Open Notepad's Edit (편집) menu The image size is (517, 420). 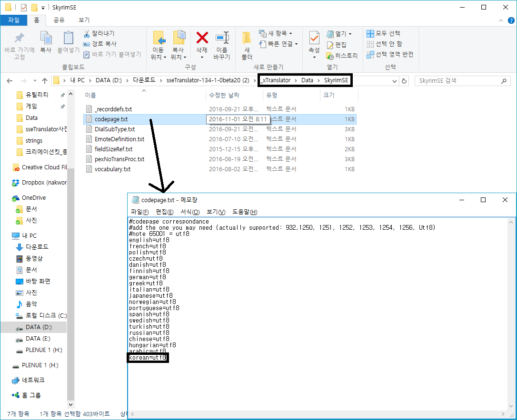[x=164, y=212]
